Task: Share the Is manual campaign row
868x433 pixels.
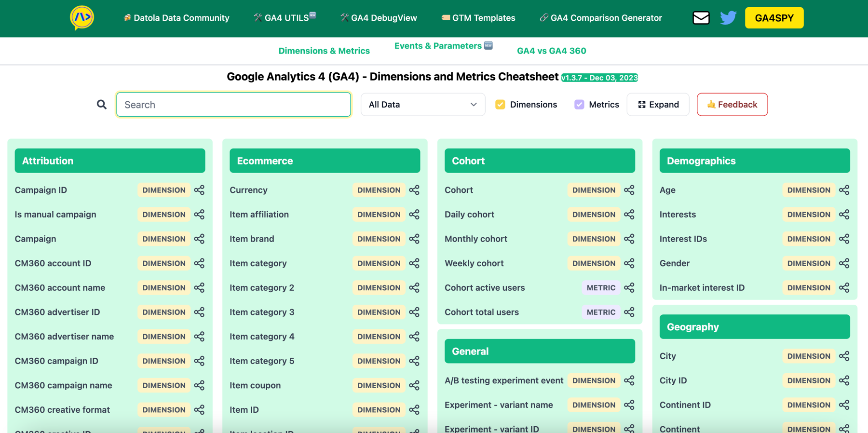Action: pos(199,215)
